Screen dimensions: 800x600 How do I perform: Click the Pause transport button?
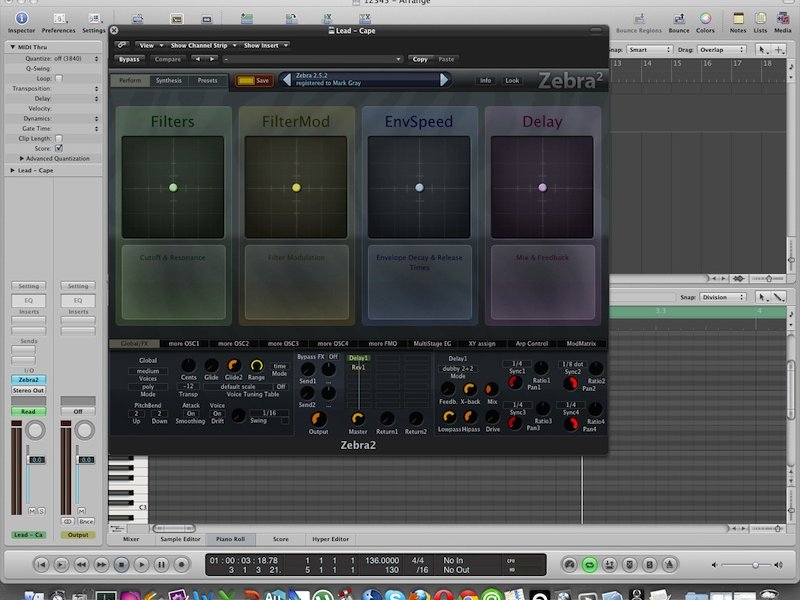pos(161,564)
